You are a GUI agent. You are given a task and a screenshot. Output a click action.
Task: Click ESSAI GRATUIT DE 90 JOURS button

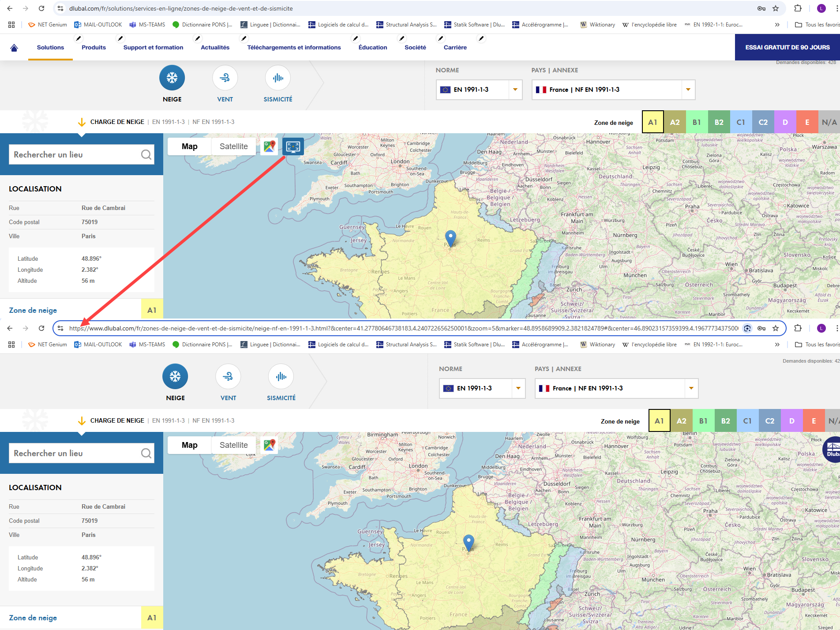(x=787, y=47)
